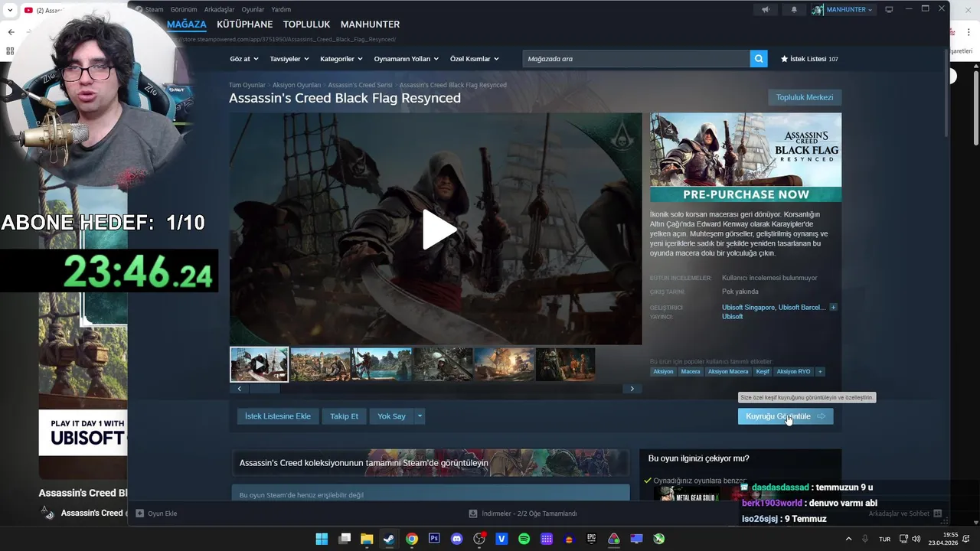Open Topluluk Merkezi button

805,97
